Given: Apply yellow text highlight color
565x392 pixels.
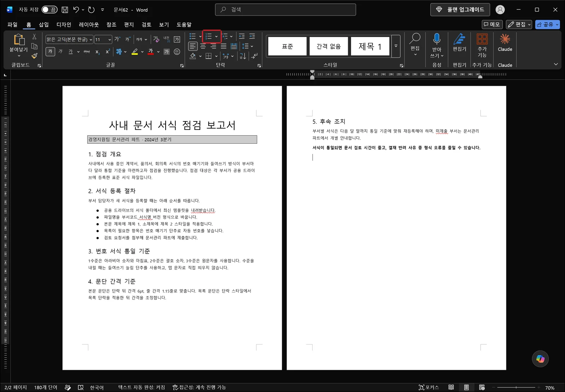Looking at the screenshot, I should click(135, 52).
